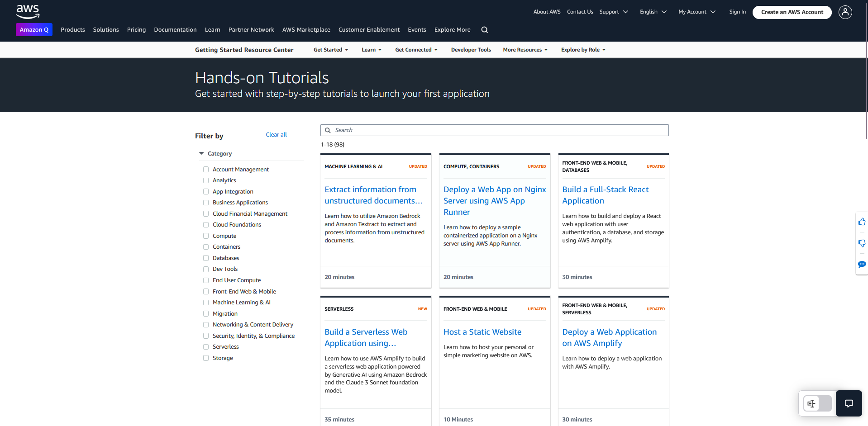The image size is (868, 426).
Task: Enable the App Integration filter checkbox
Action: click(206, 192)
